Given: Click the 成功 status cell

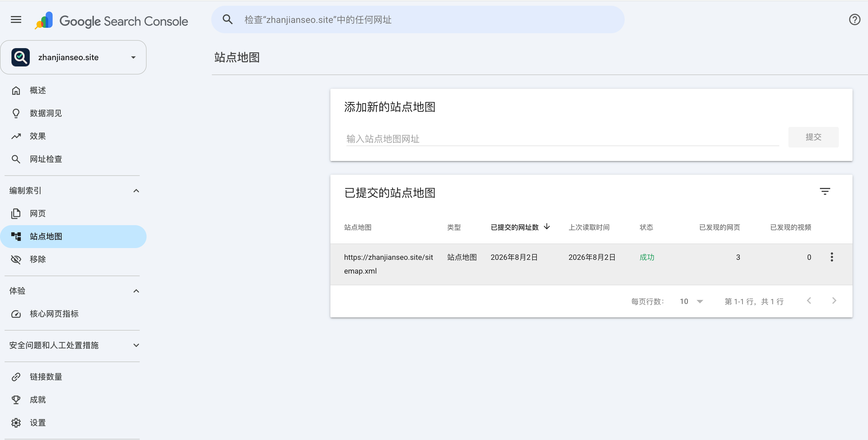Looking at the screenshot, I should tap(647, 257).
